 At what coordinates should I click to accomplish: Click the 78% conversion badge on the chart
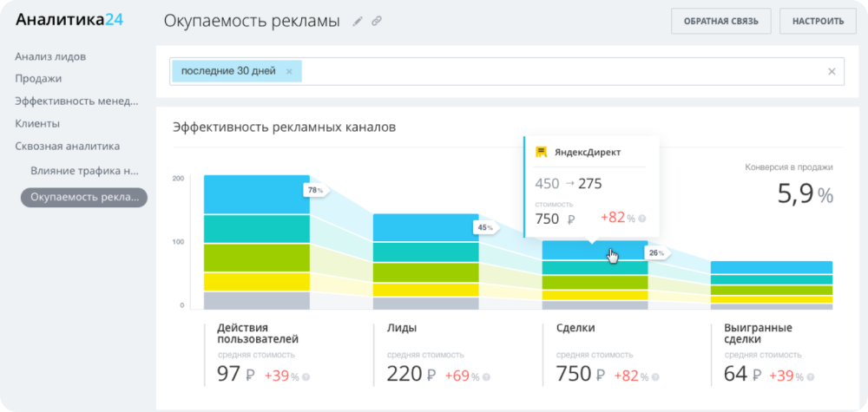tap(313, 189)
